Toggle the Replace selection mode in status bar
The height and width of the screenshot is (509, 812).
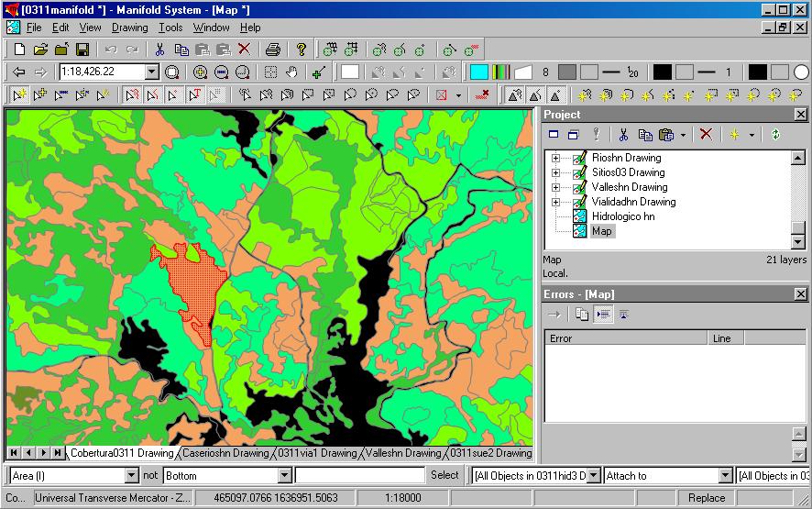(x=707, y=498)
